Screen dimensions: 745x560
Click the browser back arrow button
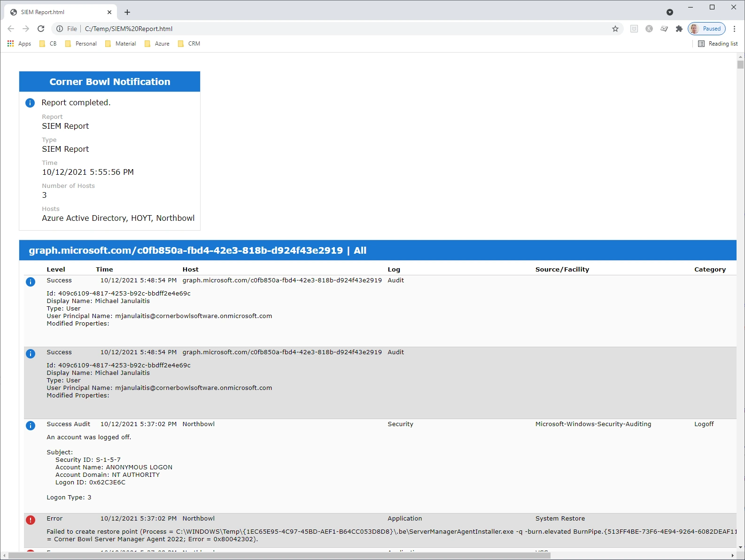11,29
